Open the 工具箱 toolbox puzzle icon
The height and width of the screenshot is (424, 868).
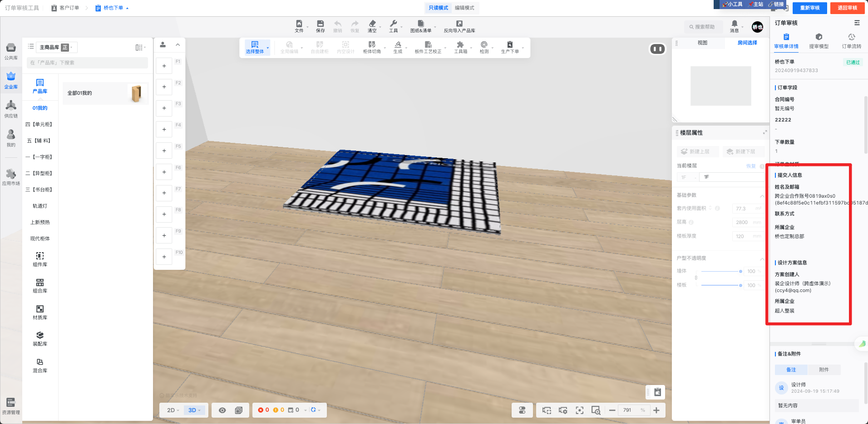(460, 47)
